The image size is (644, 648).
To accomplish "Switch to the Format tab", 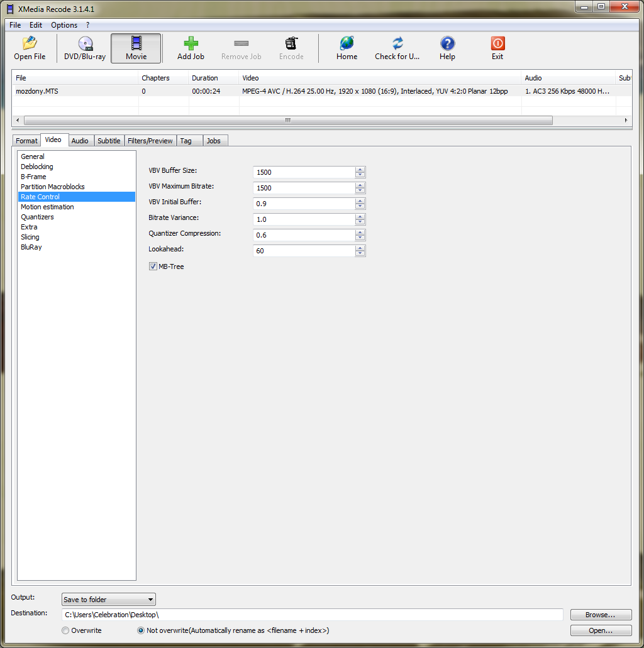I will [x=26, y=141].
